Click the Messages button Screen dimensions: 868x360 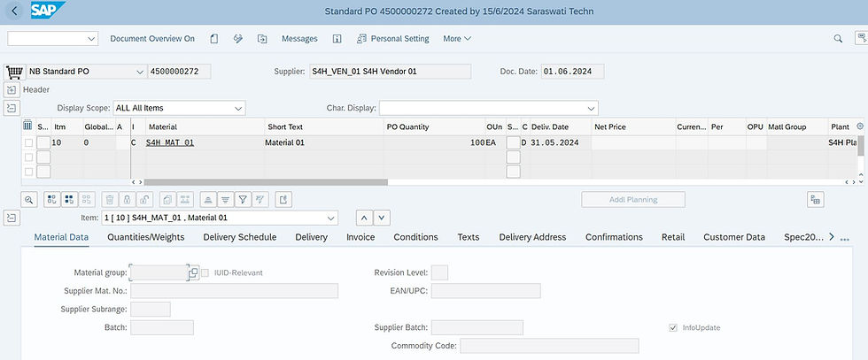[299, 39]
